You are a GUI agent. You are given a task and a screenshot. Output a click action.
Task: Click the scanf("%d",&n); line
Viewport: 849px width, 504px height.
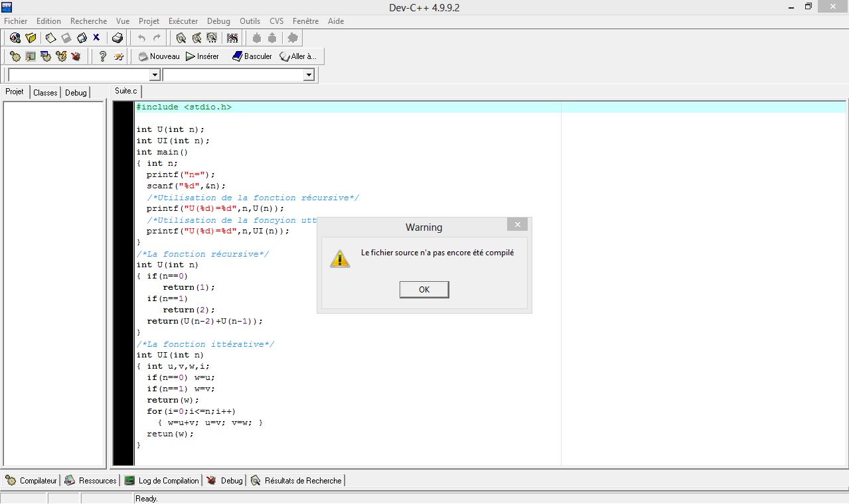187,186
